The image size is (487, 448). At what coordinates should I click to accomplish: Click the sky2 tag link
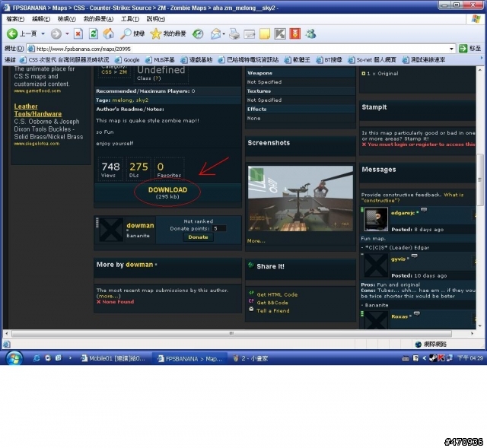[142, 100]
